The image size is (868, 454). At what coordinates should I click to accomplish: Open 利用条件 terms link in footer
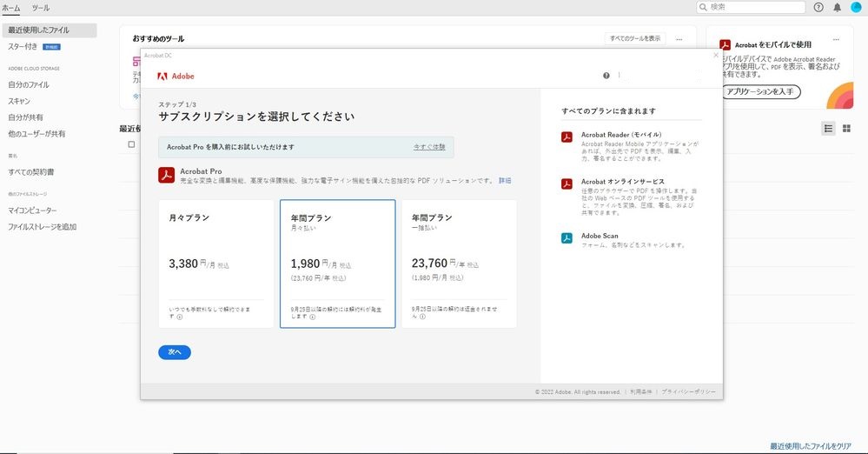point(640,392)
